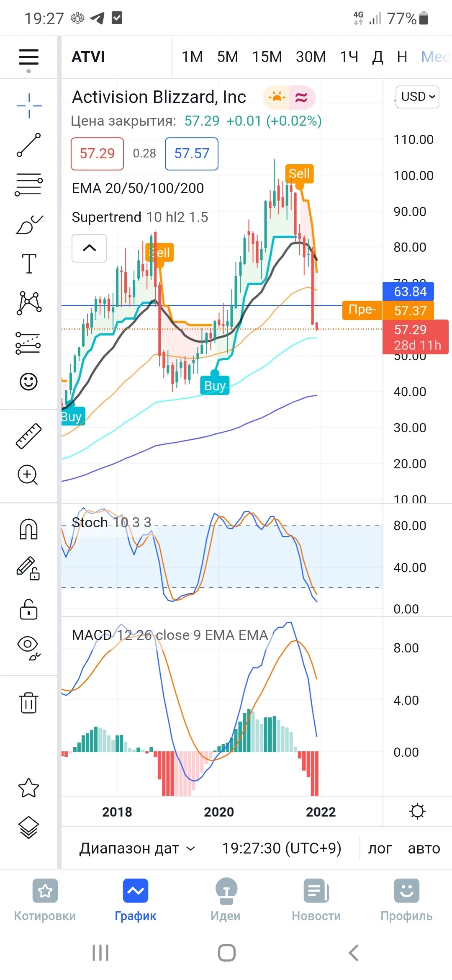Open the 'Новости' tab
The width and height of the screenshot is (452, 980).
coord(316,900)
